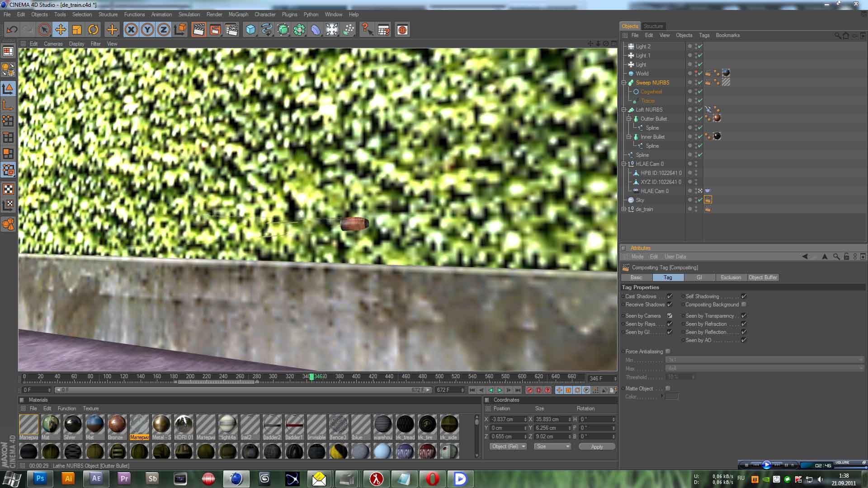Collapse the Sweep NURBS tree item
Screen dimensions: 868x488
click(624, 83)
